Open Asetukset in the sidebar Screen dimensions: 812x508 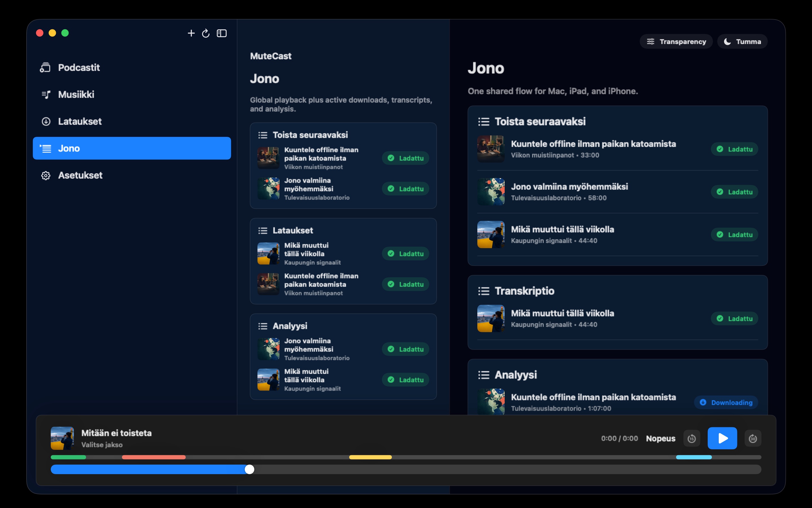tap(132, 175)
